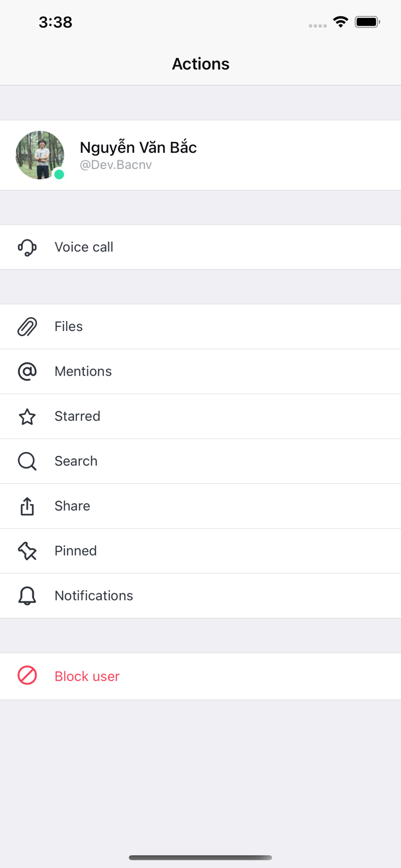Tap the bell Notifications icon
The height and width of the screenshot is (868, 401).
(27, 596)
